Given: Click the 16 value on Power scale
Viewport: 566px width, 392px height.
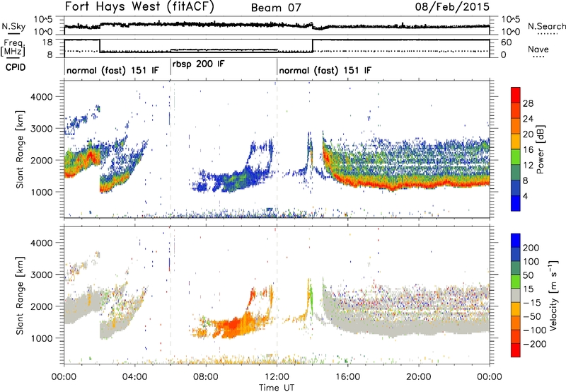Looking at the screenshot, I should tap(528, 149).
